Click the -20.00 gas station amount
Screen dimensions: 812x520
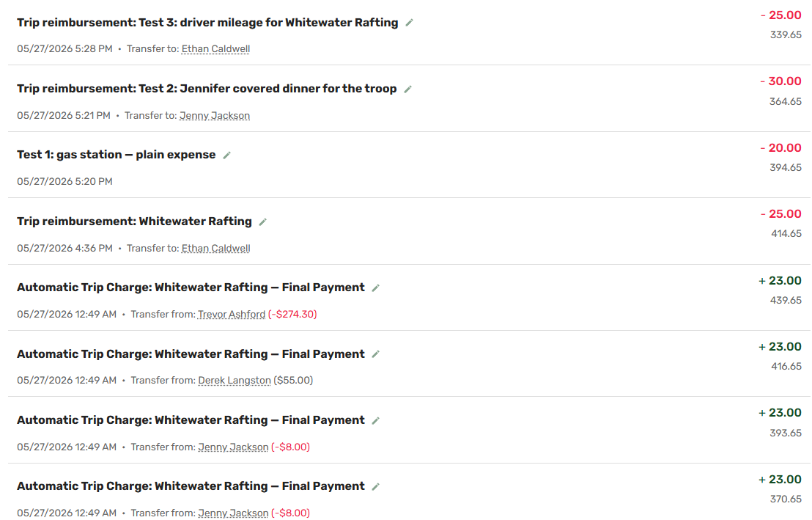click(x=780, y=147)
